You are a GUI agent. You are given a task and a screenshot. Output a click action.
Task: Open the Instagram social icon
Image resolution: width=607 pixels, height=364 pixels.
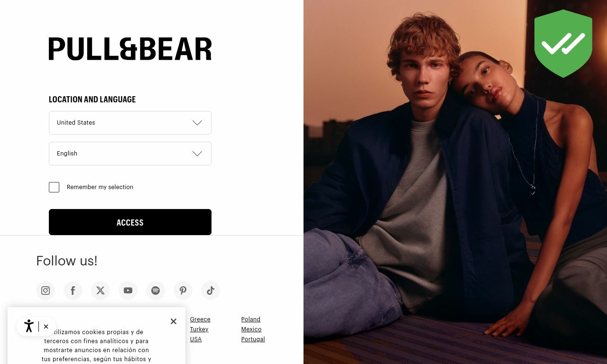[x=46, y=291]
